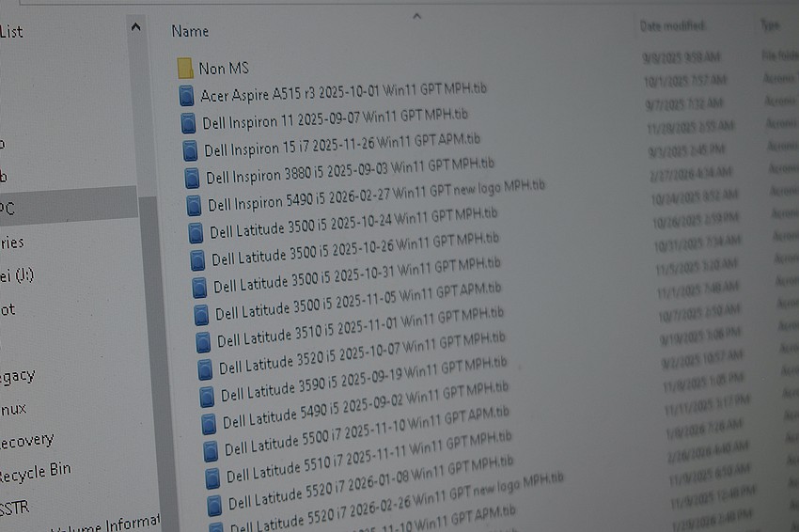Click the sidebar scroll-up arrow
The height and width of the screenshot is (532, 799).
click(135, 27)
